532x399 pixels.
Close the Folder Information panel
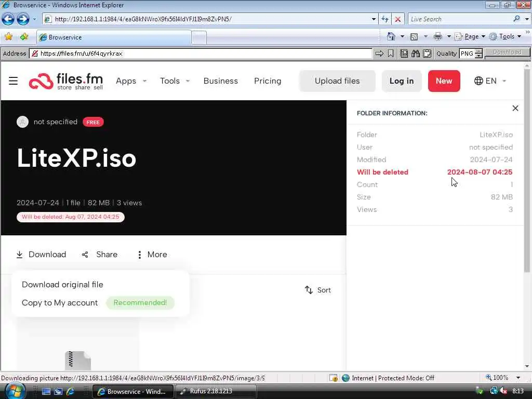(515, 108)
